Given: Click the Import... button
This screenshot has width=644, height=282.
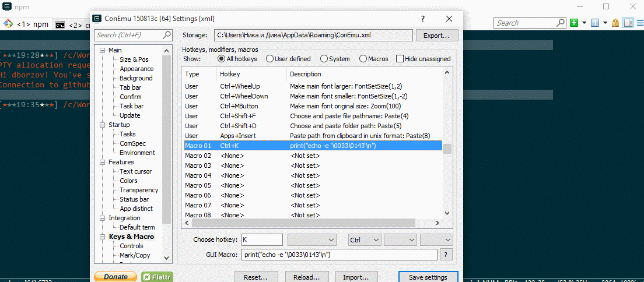Looking at the screenshot, I should (x=357, y=277).
